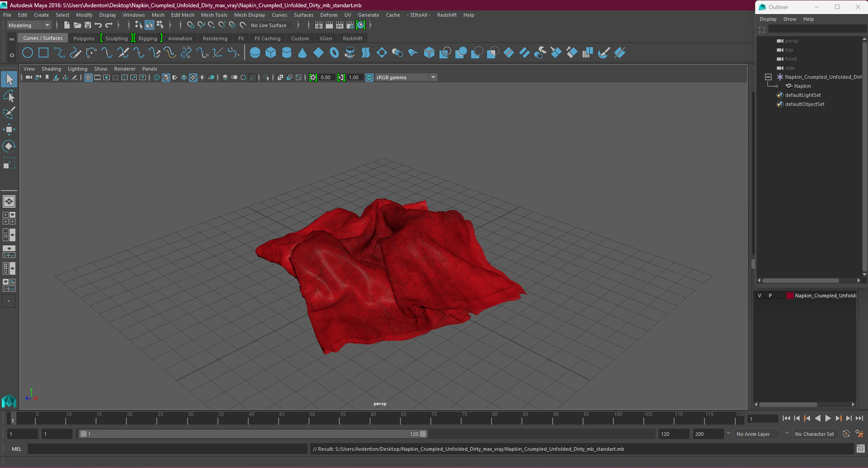
Task: Create a NURBS cylinder from the shelf
Action: click(x=287, y=53)
